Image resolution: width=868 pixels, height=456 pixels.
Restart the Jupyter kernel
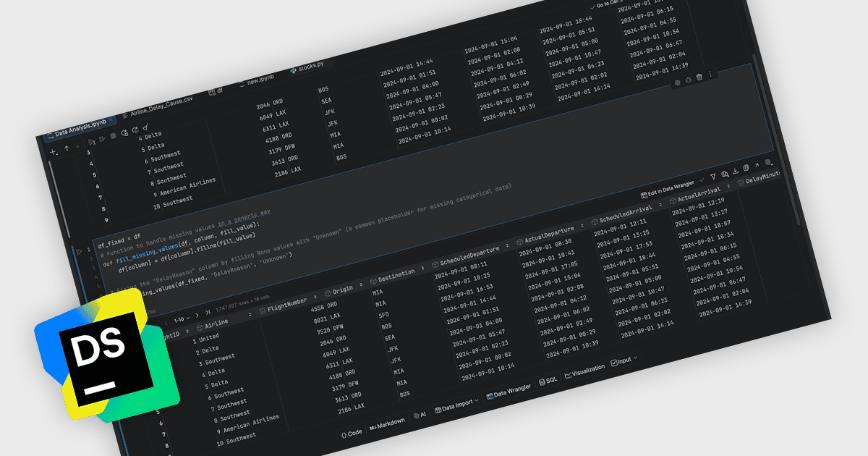tap(124, 132)
